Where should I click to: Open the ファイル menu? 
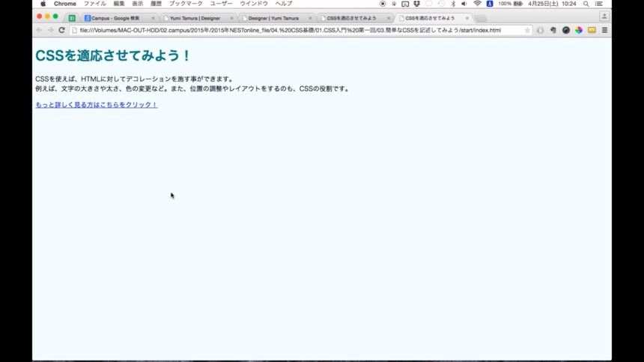coord(95,4)
